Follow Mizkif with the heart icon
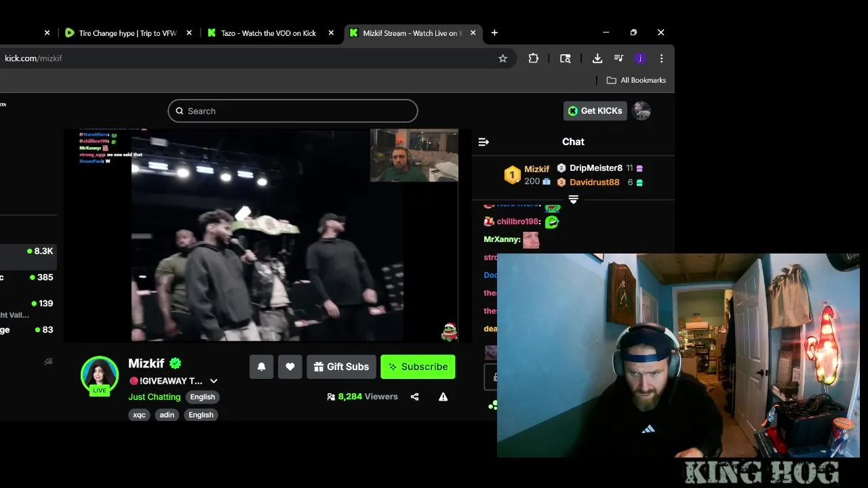 click(290, 367)
